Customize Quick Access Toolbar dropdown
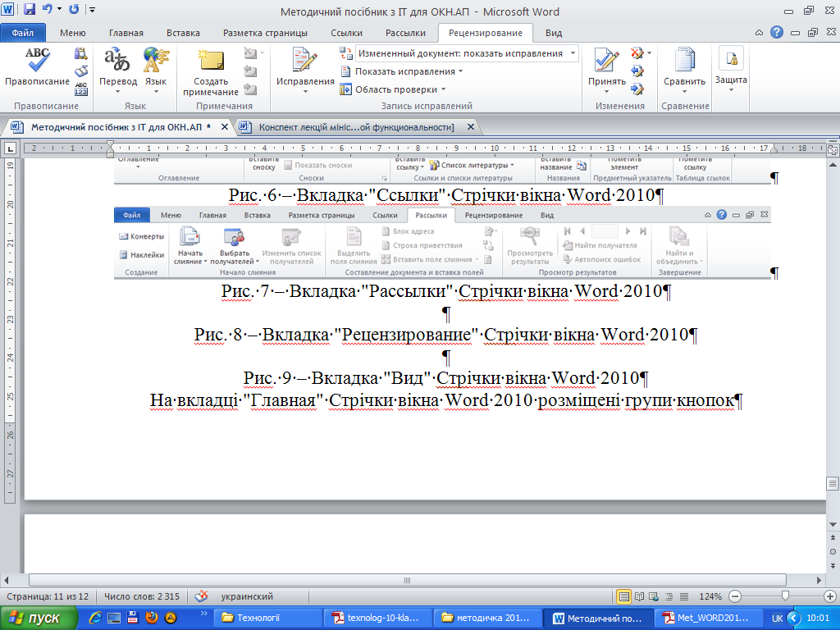 [x=92, y=10]
